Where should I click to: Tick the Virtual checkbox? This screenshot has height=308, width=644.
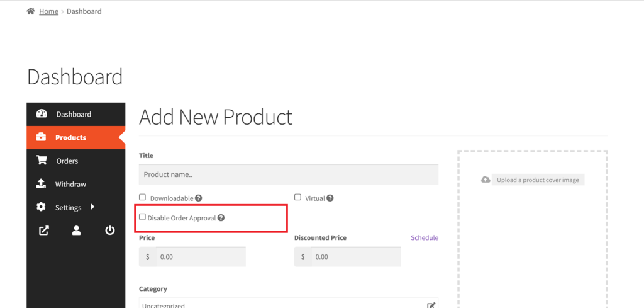point(297,197)
